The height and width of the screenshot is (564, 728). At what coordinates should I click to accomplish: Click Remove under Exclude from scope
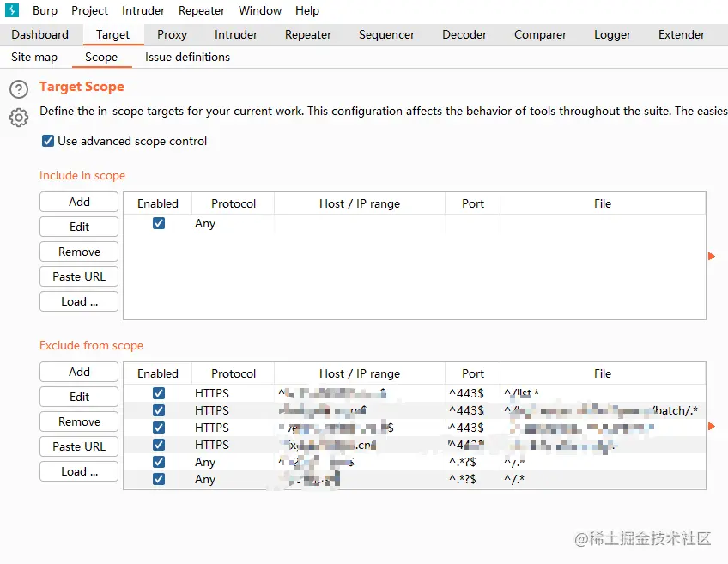coord(79,421)
